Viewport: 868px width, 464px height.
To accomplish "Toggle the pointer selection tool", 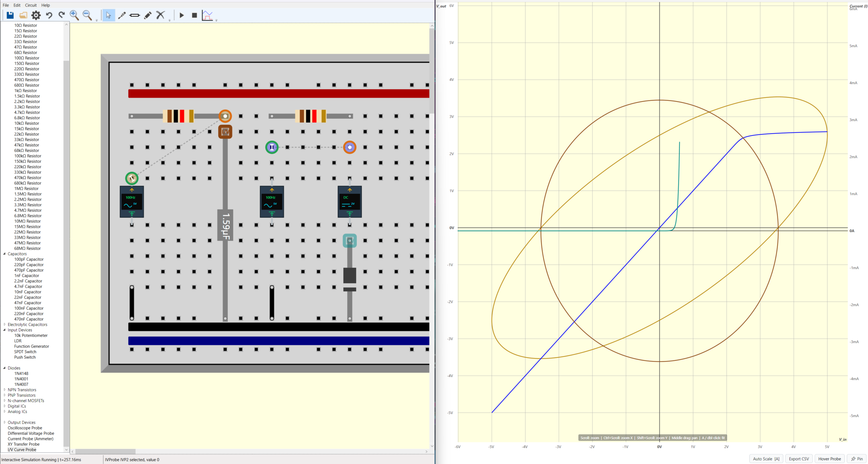I will (108, 15).
